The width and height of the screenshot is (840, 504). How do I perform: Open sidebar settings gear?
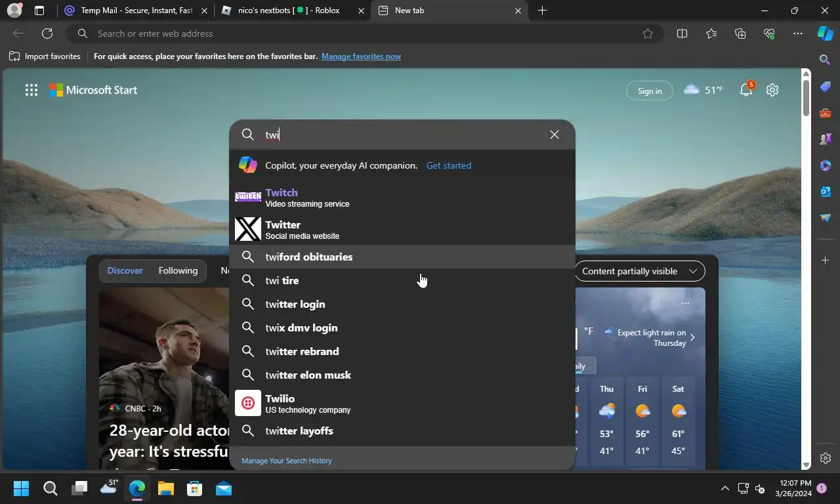point(826,458)
